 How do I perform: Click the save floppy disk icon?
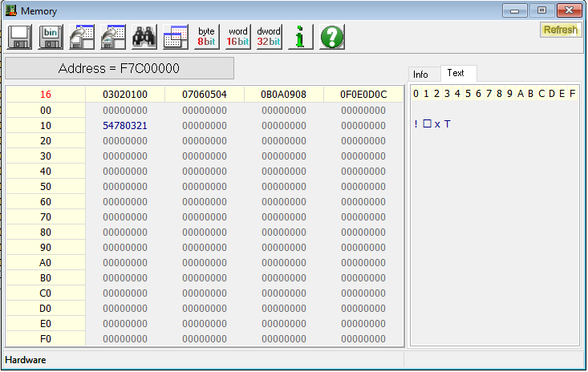pos(20,37)
